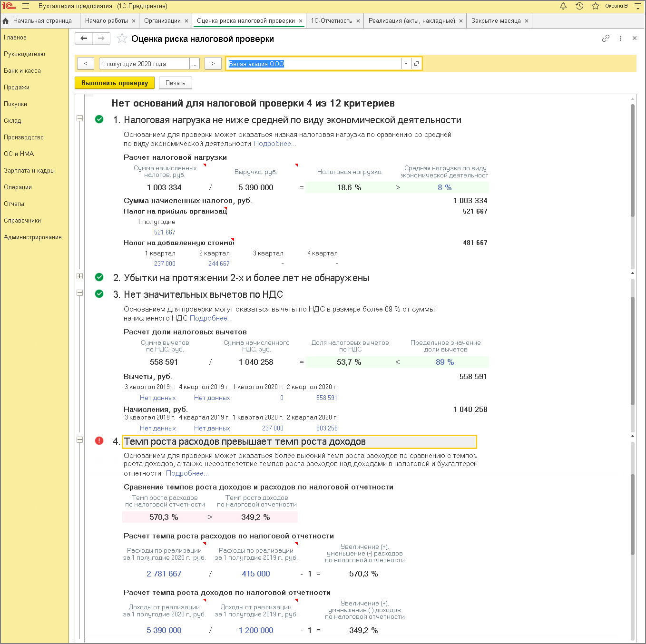Viewport: 646px width, 644px height.
Task: Open the three-dot more actions menu
Action: coord(620,39)
